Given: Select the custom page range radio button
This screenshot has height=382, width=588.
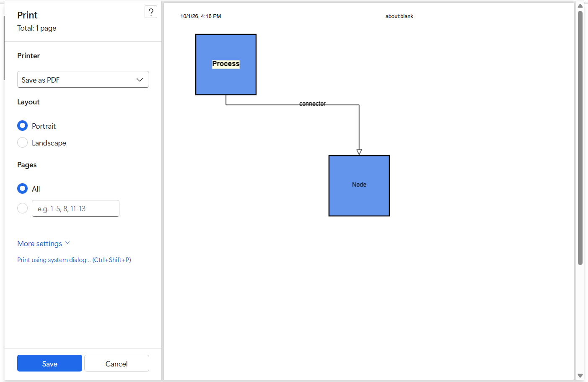Looking at the screenshot, I should 23,208.
